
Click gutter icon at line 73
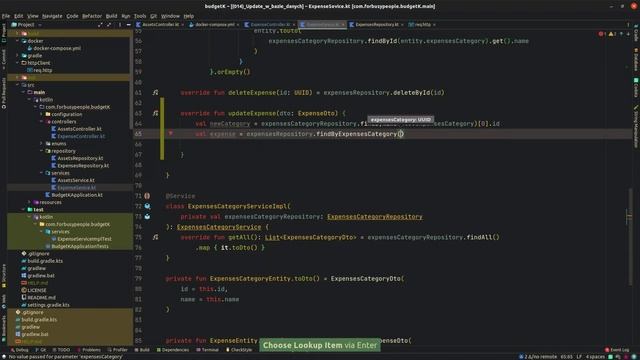pyautogui.click(x=147, y=217)
